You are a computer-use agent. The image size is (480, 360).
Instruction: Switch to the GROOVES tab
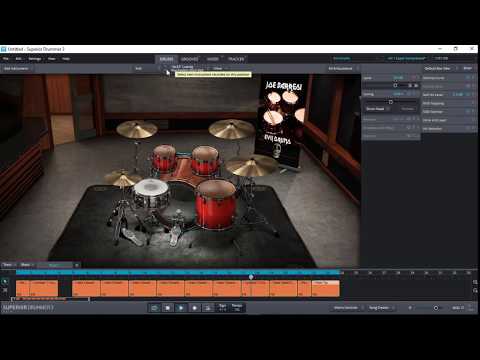pyautogui.click(x=189, y=59)
